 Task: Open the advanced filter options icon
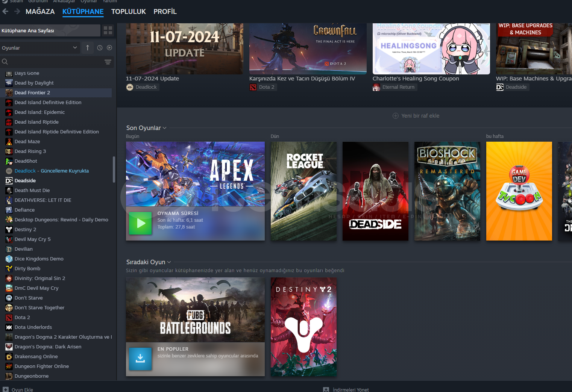pos(108,62)
